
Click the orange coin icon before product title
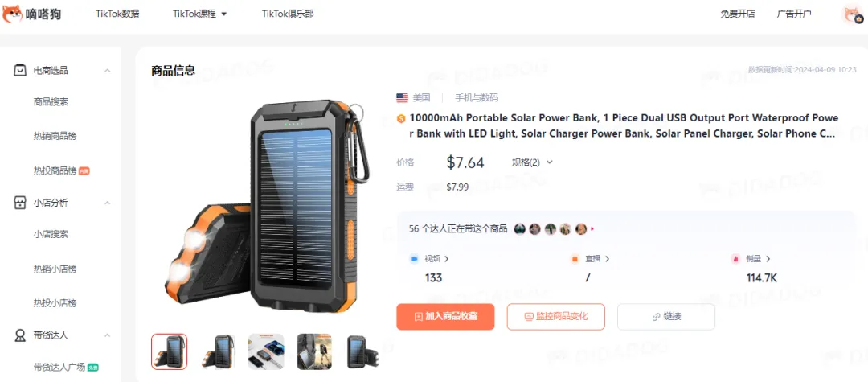coord(401,118)
